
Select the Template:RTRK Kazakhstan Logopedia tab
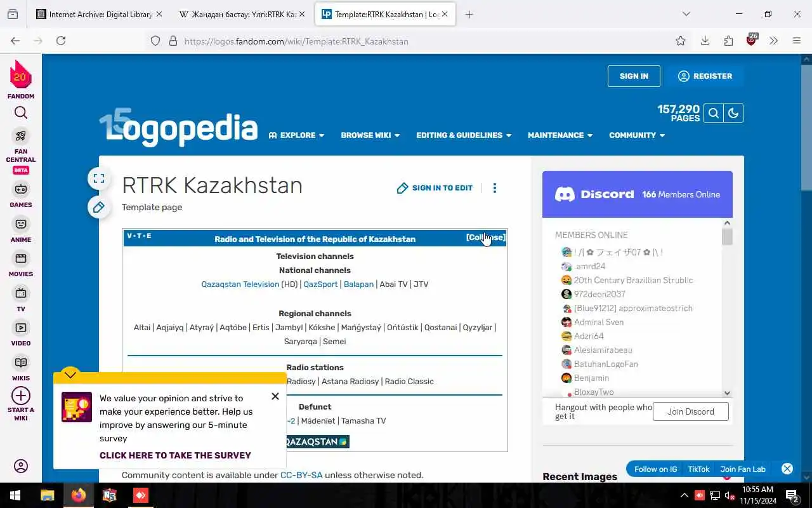(385, 14)
